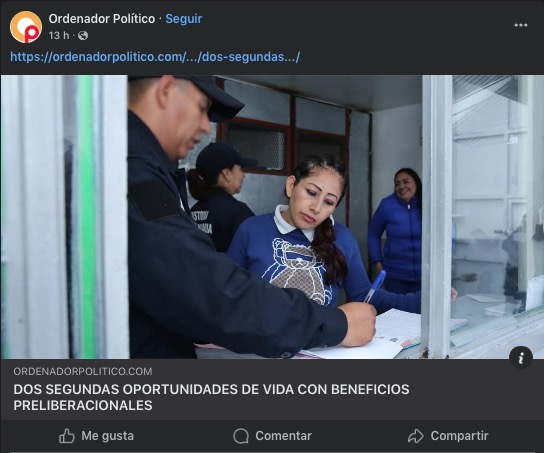
Task: Click the globe public-audience icon
Action: coord(83,35)
